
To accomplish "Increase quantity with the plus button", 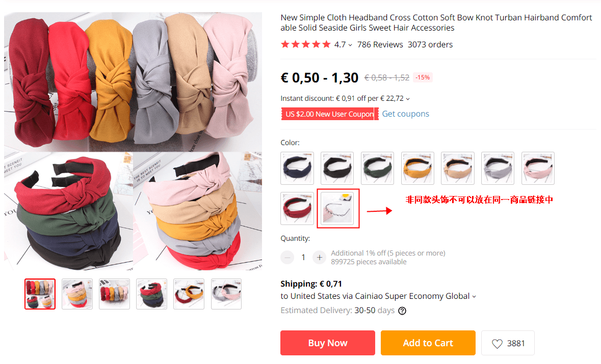I will pyautogui.click(x=319, y=258).
